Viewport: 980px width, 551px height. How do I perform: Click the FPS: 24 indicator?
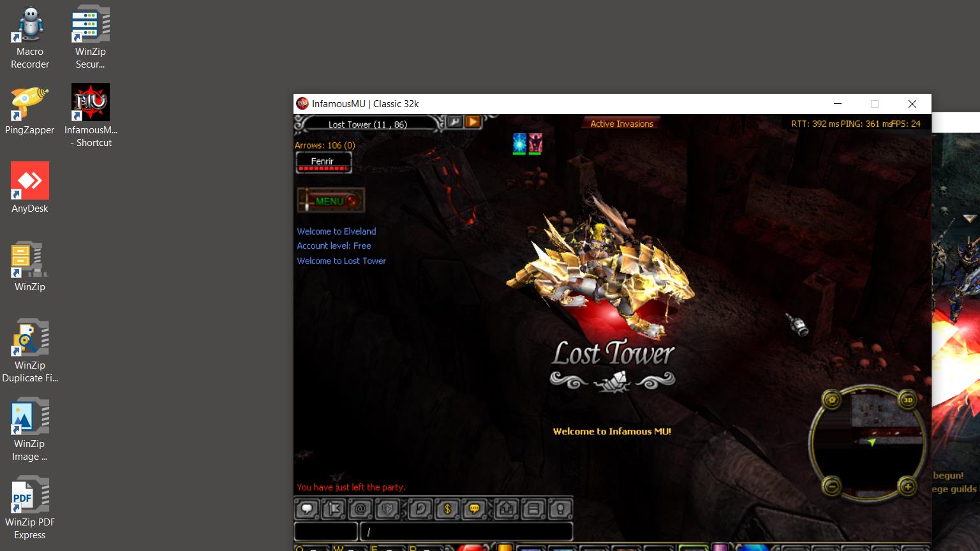(x=906, y=124)
